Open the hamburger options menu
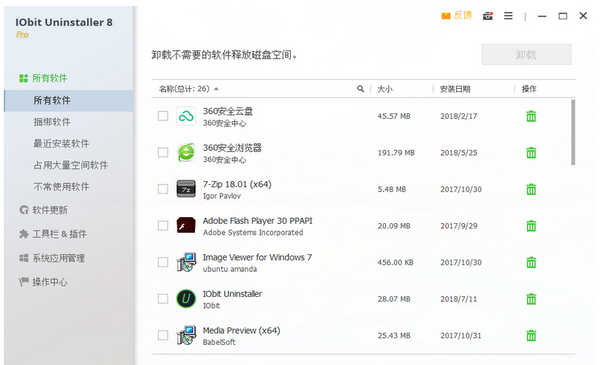This screenshot has height=365, width=600. click(508, 16)
